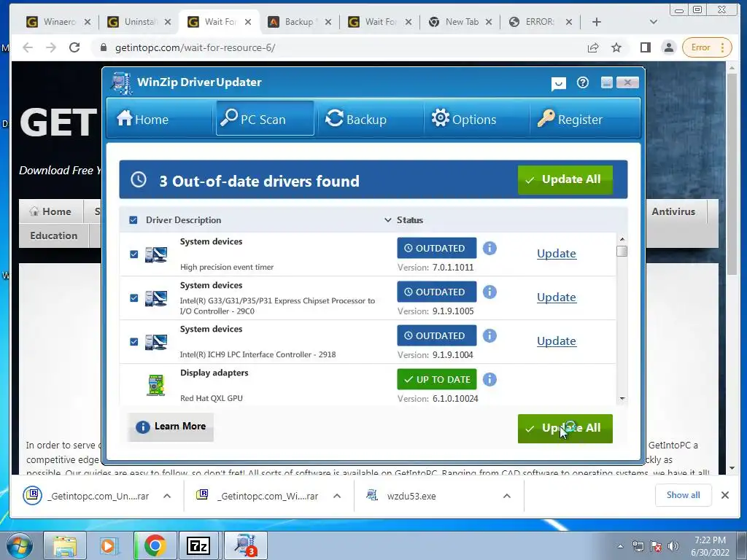
Task: Open Antivirus category on GetIntoPC website
Action: point(673,212)
